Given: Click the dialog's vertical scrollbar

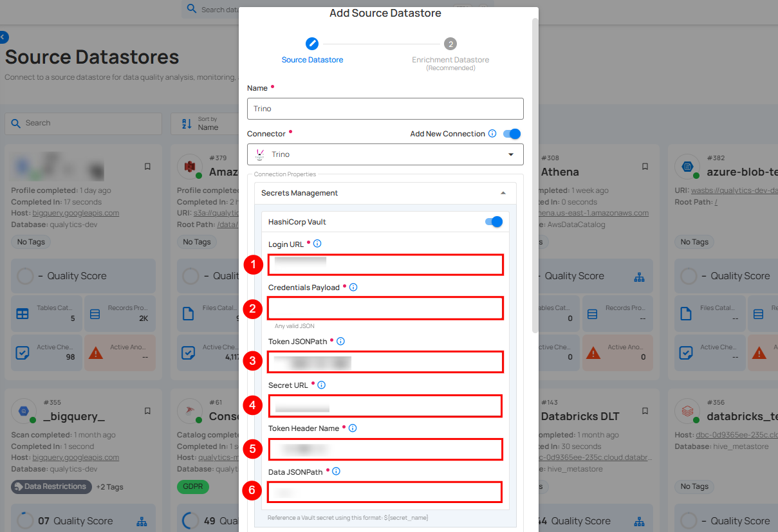Looking at the screenshot, I should [x=535, y=174].
